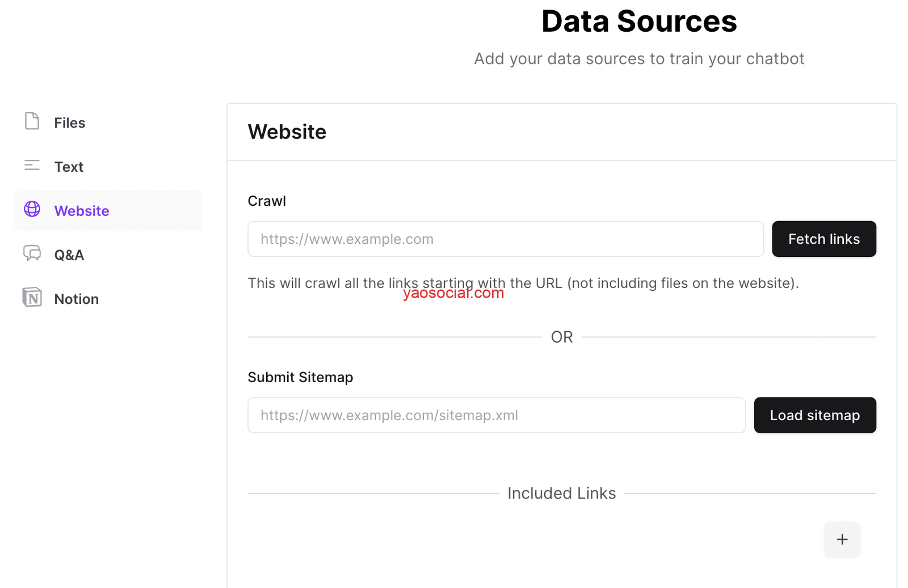Open the Files data source label
908x588 pixels.
pyautogui.click(x=70, y=123)
